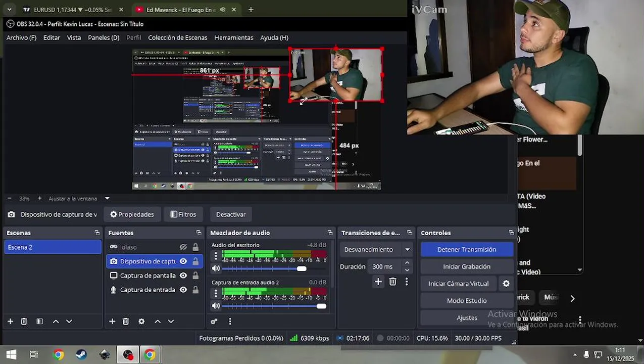Move source down in Fuentes panel
Image resolution: width=644 pixels, height=364 pixels.
pos(171,322)
